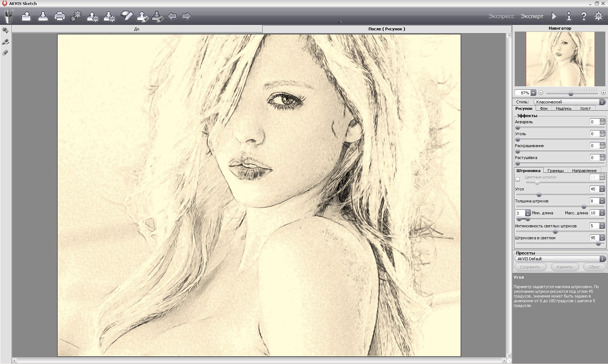Screen dimensions: 608x364
Task: Open help with the question mark icon
Action: (x=583, y=16)
